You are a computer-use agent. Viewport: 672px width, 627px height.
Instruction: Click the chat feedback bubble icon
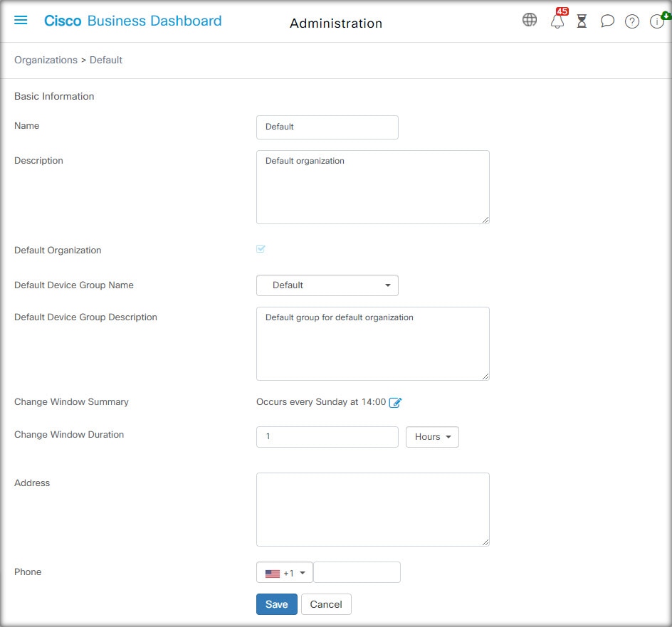click(x=607, y=21)
